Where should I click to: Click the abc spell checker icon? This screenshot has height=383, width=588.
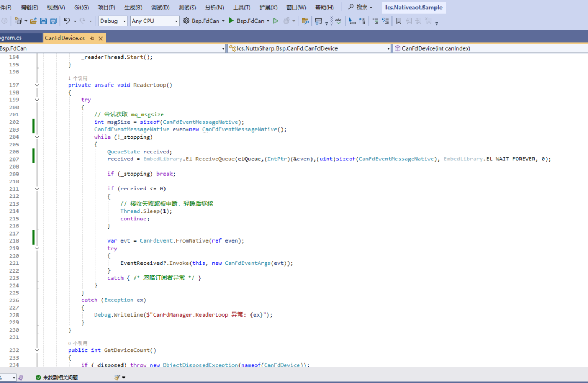338,21
